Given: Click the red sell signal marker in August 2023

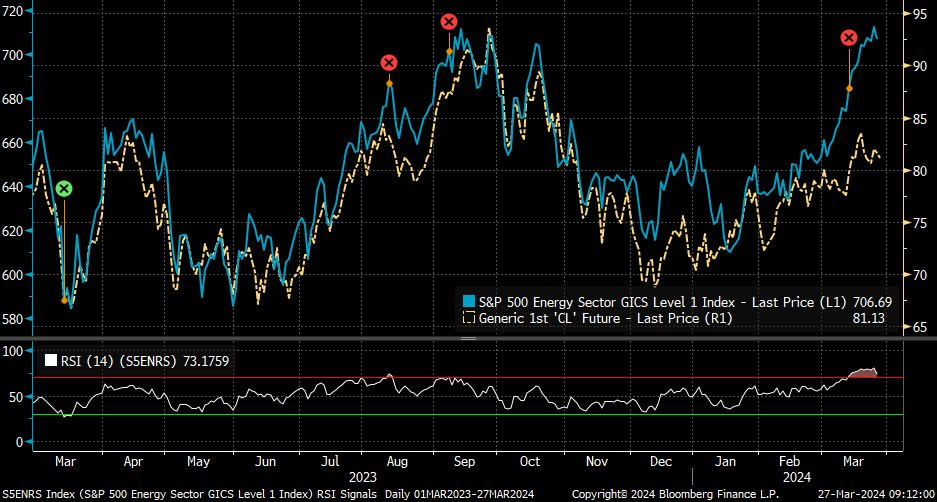Looking at the screenshot, I should 389,63.
